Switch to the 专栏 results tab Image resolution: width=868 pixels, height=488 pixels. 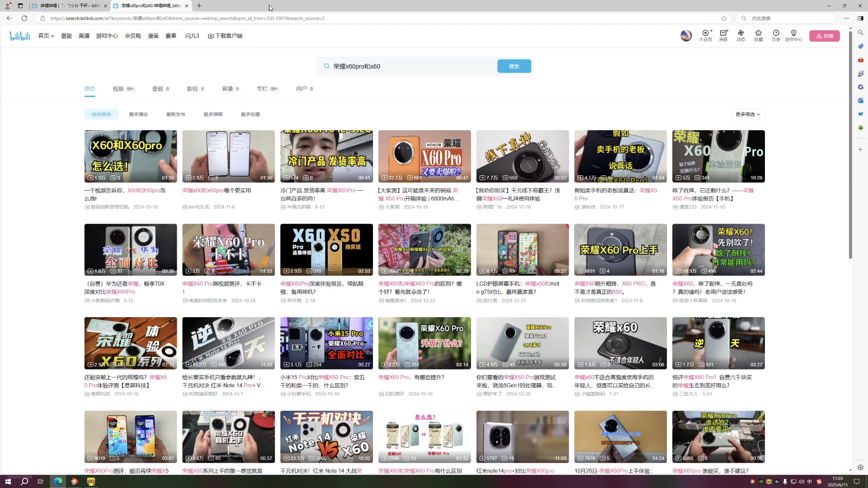(262, 89)
